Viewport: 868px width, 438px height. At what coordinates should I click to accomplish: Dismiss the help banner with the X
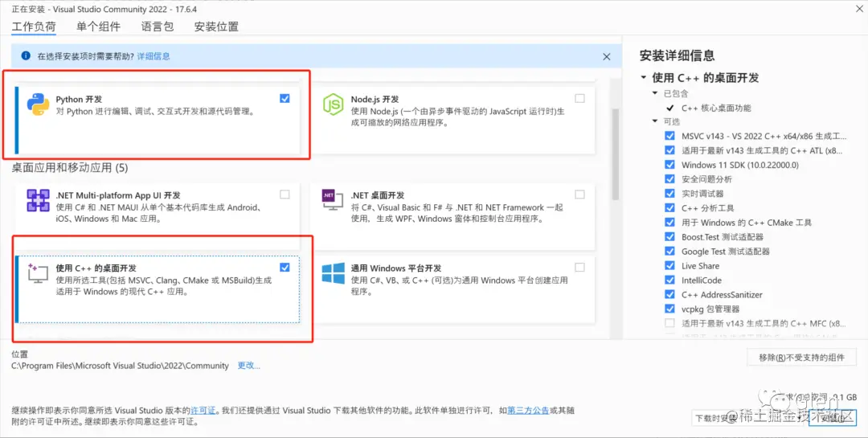point(607,56)
